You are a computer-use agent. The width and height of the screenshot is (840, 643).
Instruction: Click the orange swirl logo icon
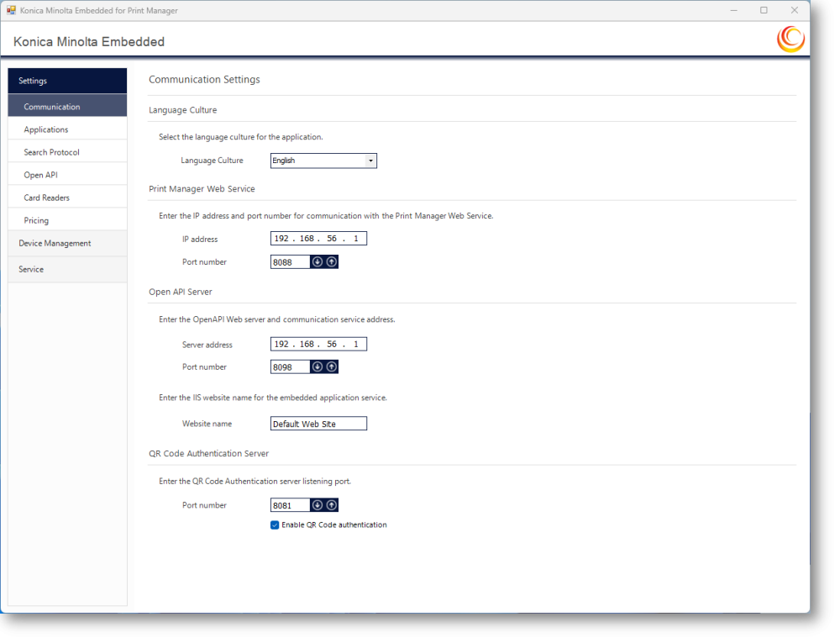790,40
